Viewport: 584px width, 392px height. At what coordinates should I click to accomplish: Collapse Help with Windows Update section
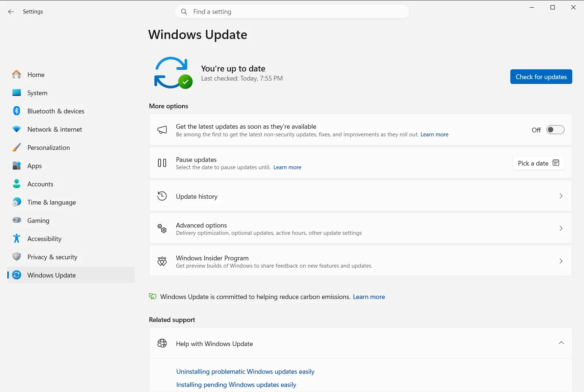[x=561, y=343]
